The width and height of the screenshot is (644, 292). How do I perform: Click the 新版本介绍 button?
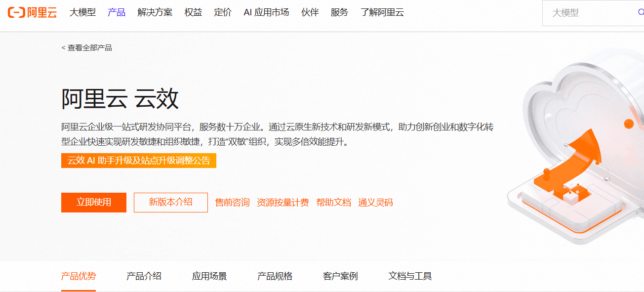171,203
